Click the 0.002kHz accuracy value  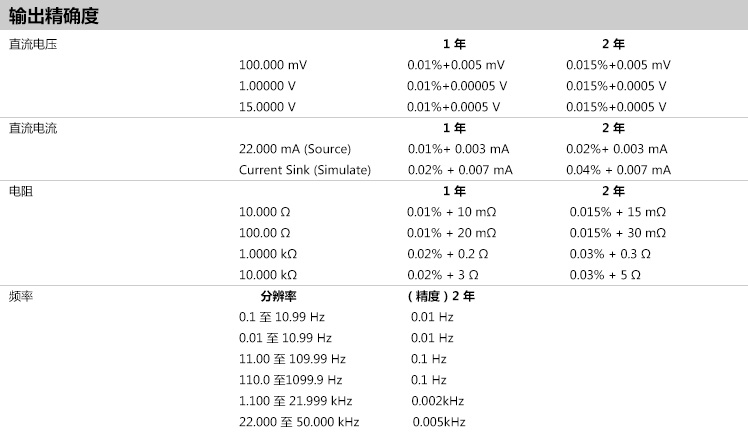(438, 401)
